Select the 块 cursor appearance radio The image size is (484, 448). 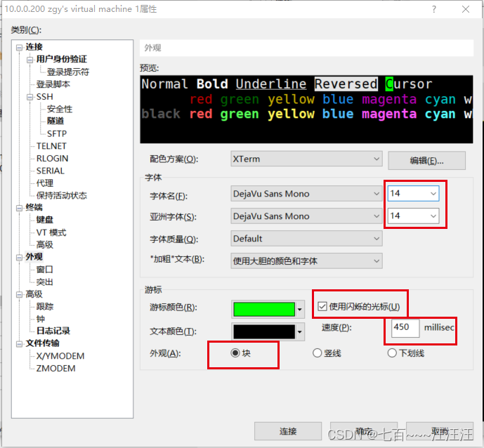tap(235, 353)
